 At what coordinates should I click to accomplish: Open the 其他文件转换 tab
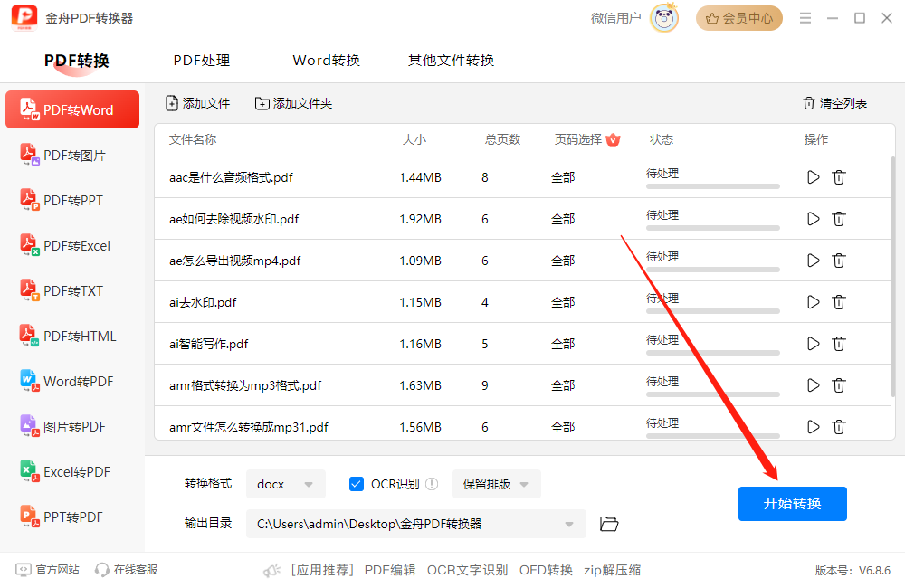point(450,60)
